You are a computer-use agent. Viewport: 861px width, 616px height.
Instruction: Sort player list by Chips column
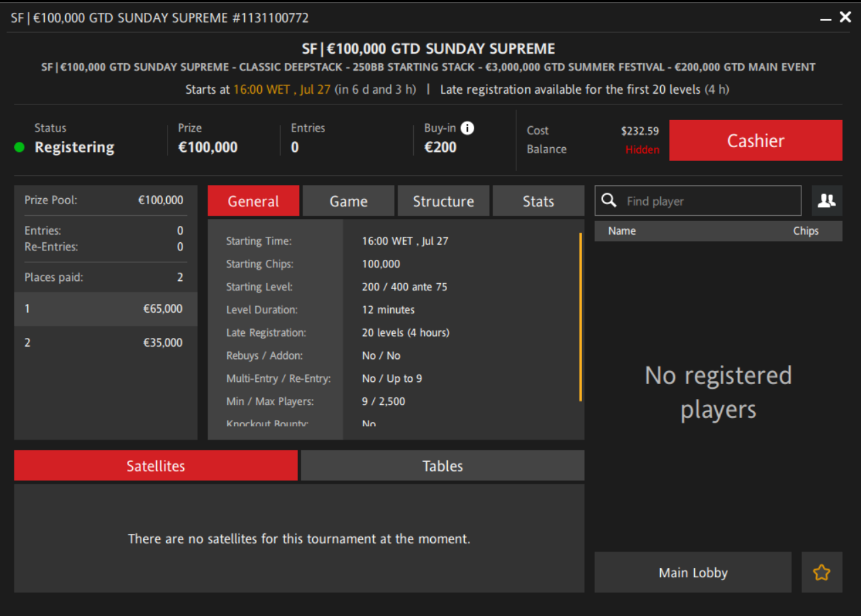[x=805, y=231]
